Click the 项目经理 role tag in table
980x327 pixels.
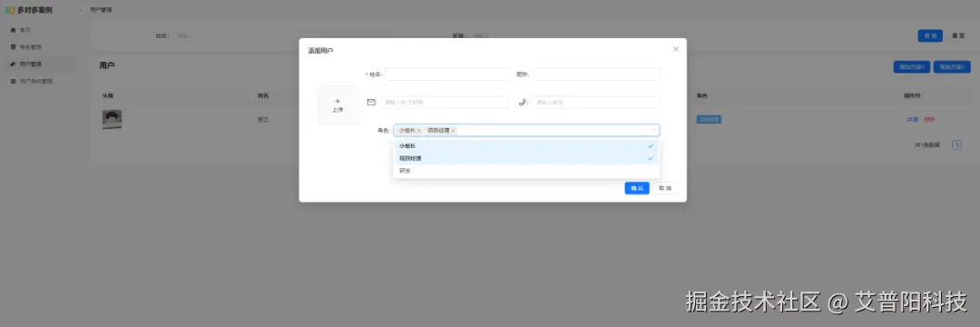coord(709,119)
